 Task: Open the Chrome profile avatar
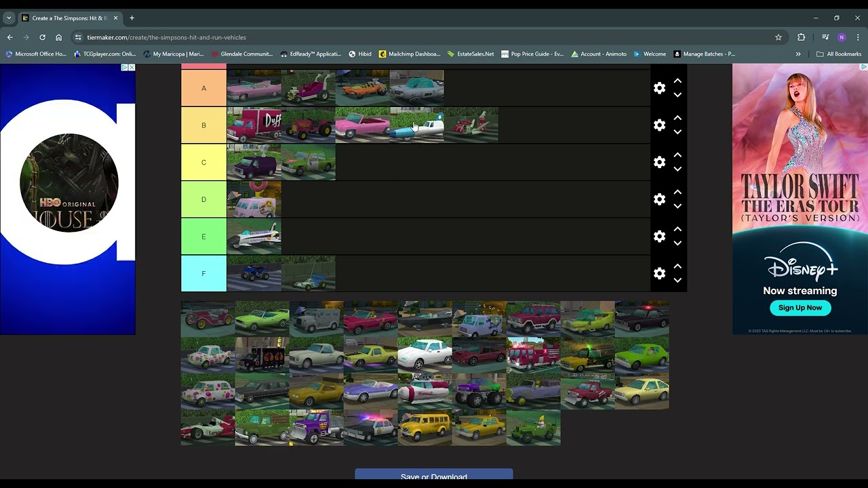[842, 37]
